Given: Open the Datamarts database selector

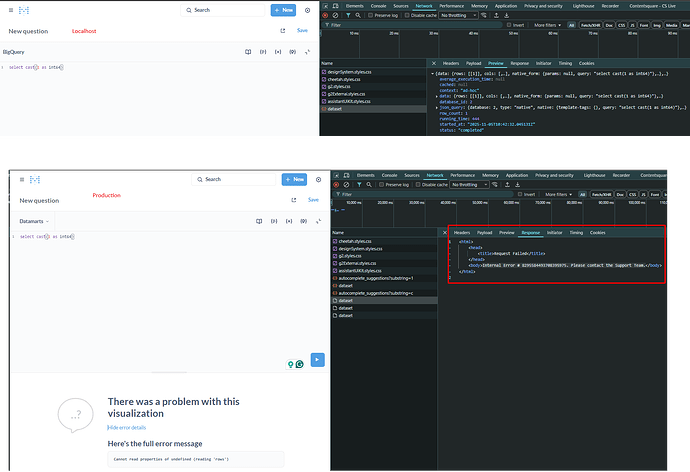Looking at the screenshot, I should [32, 220].
